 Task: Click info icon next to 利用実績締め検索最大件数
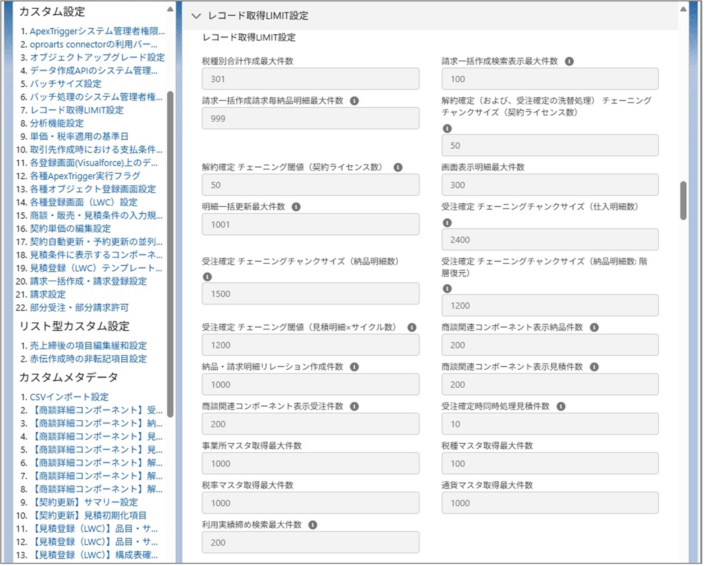tap(312, 524)
